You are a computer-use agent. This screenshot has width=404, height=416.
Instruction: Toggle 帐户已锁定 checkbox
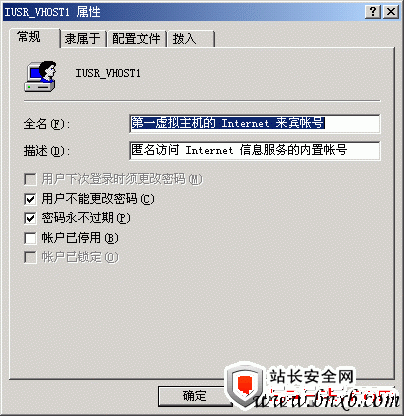[x=30, y=257]
